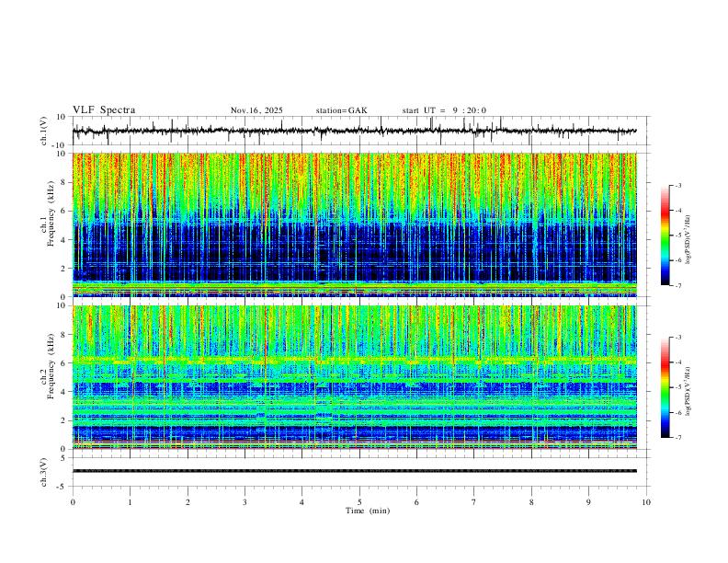
Task: Click the ch.3 voltage trace panel
Action: click(x=360, y=472)
